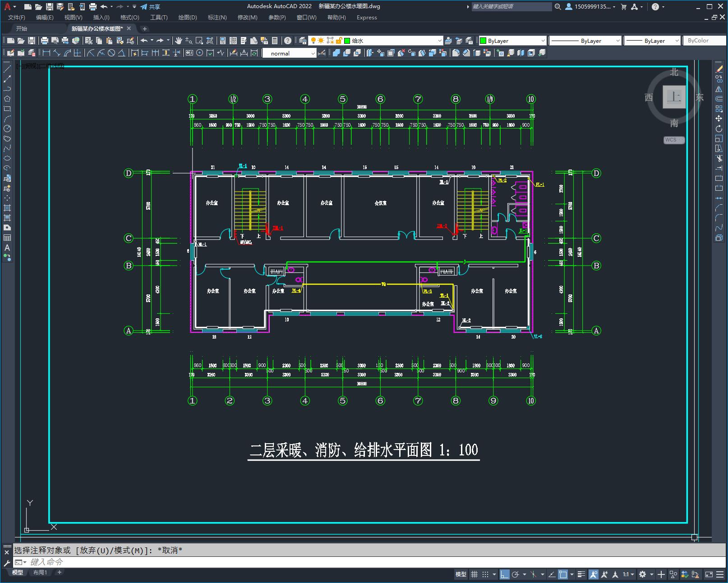This screenshot has width=728, height=583.
Task: Select the Polygon draw tool
Action: (x=7, y=99)
